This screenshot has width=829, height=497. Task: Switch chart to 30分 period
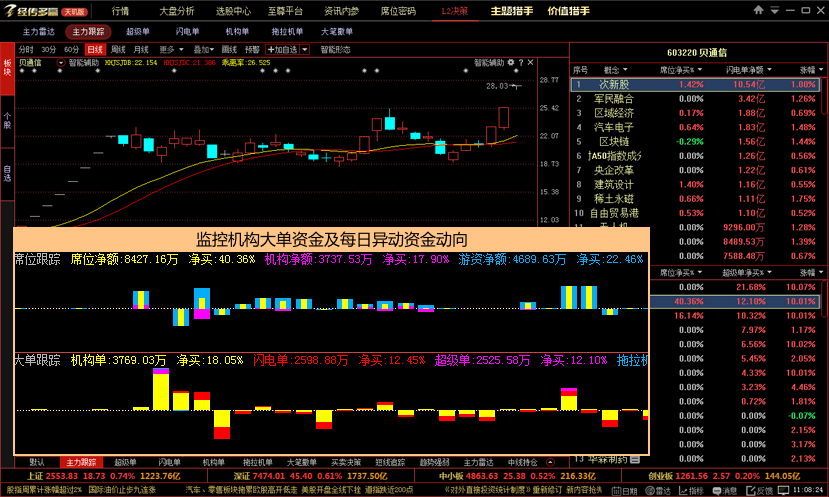49,50
